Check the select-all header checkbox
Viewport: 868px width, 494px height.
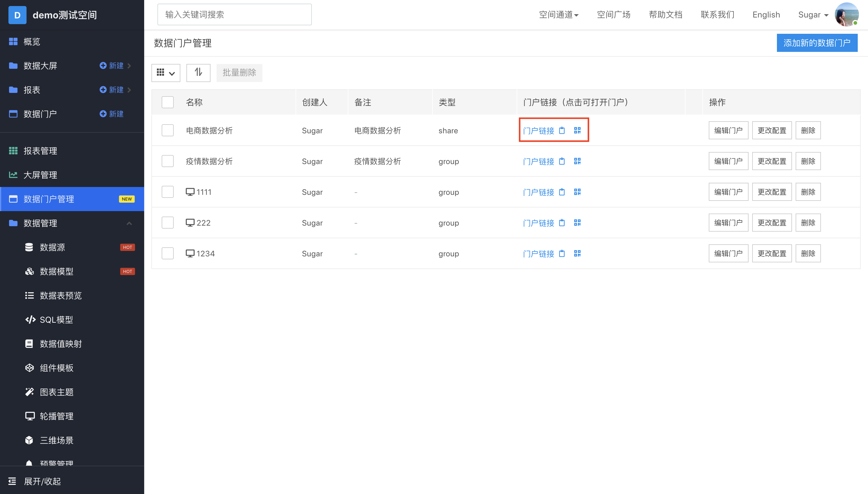coord(168,102)
